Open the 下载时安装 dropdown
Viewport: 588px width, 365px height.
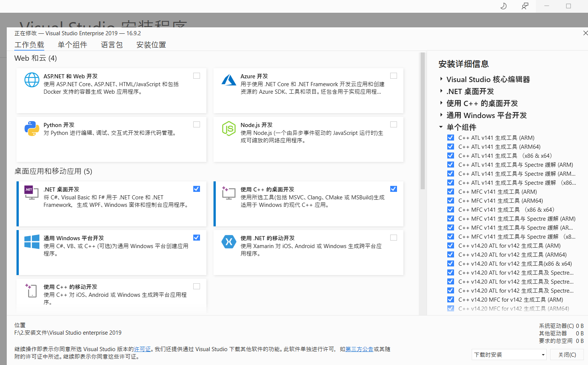tap(509, 355)
